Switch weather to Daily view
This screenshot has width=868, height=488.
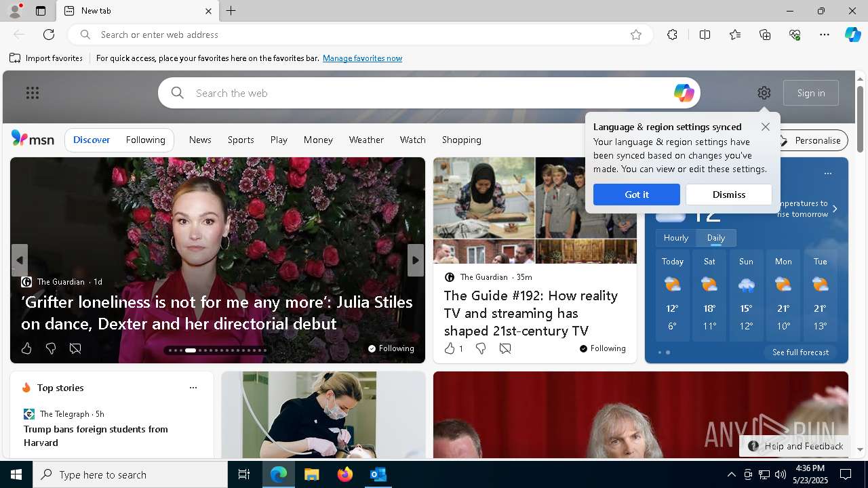716,238
